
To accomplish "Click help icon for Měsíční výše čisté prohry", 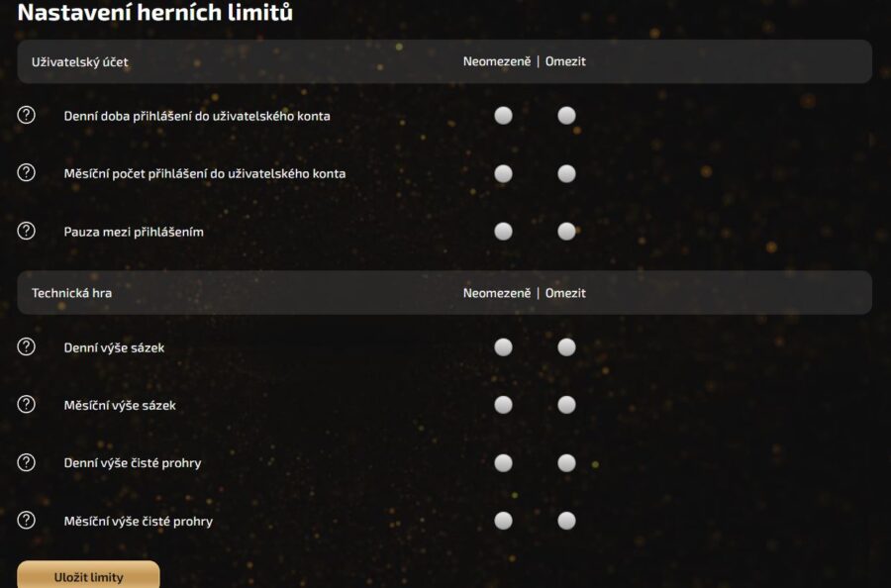I will coord(27,520).
